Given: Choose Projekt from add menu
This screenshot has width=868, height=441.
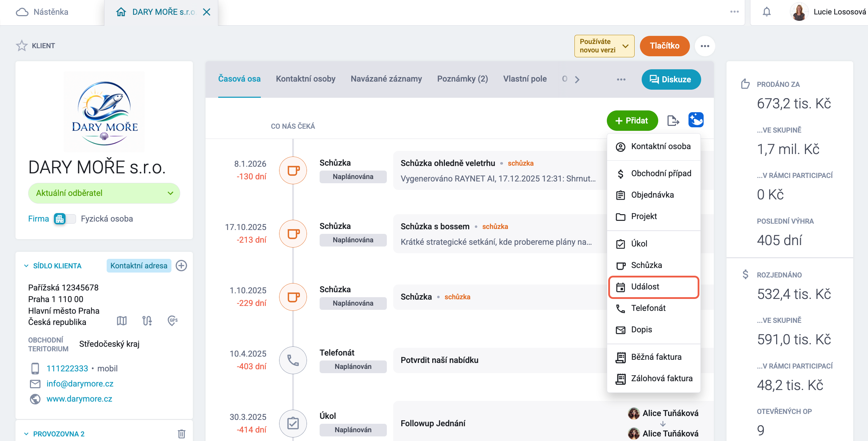Looking at the screenshot, I should [x=654, y=216].
